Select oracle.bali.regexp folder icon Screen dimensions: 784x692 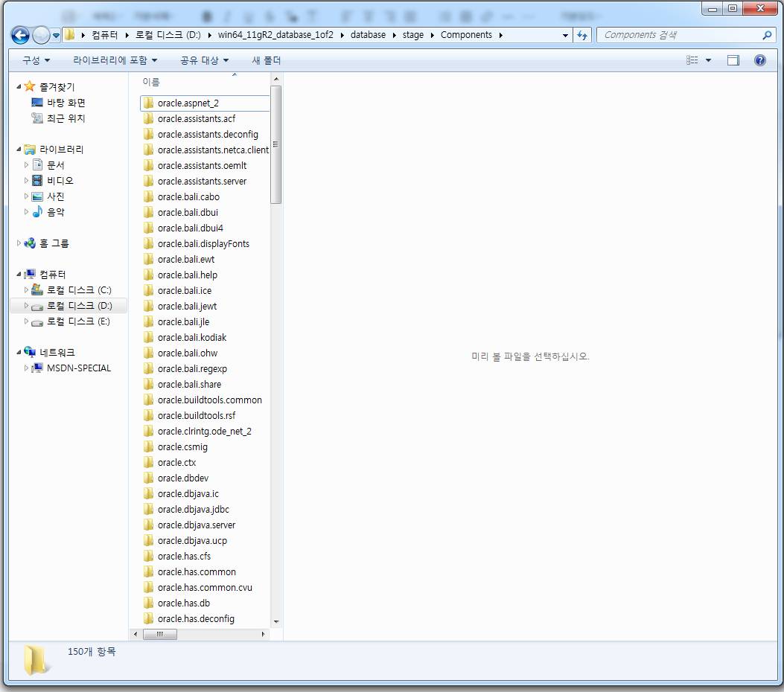coord(148,369)
